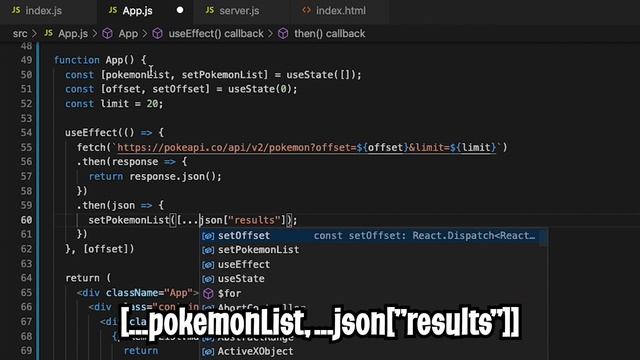Viewport: 640px width, 360px height.
Task: Click the variable icon beside ActiveXObject
Action: [x=208, y=351]
